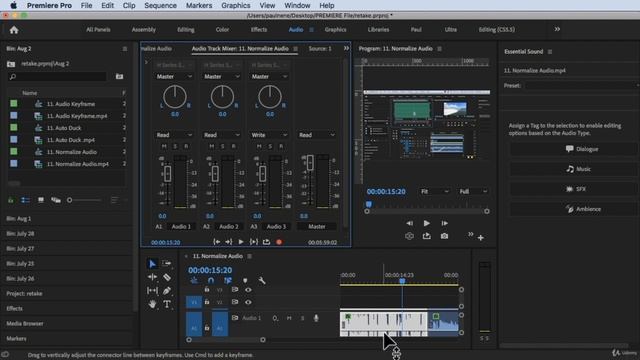Open Audio 1 automation mode Read dropdown
The width and height of the screenshot is (640, 360).
[174, 135]
